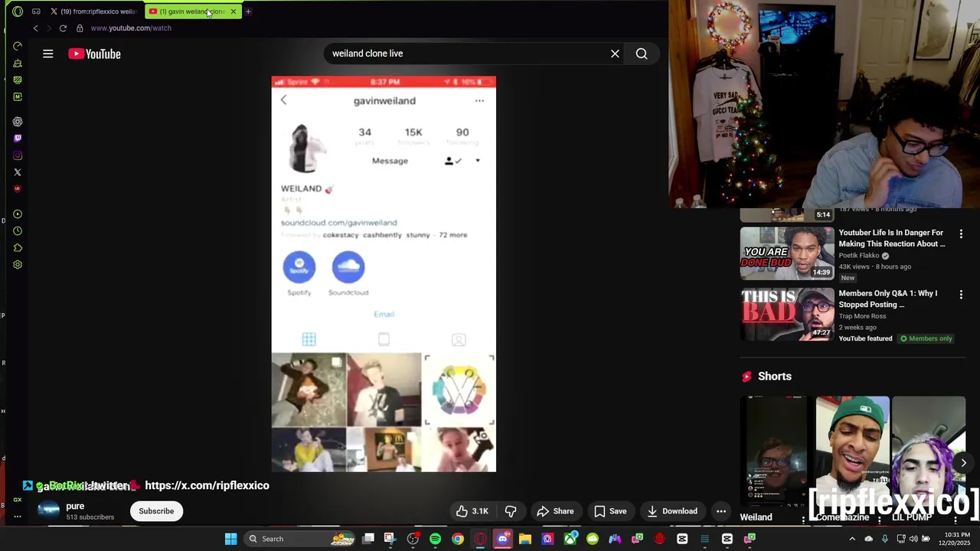
Task: Click the 'Members only' badge
Action: pos(926,338)
